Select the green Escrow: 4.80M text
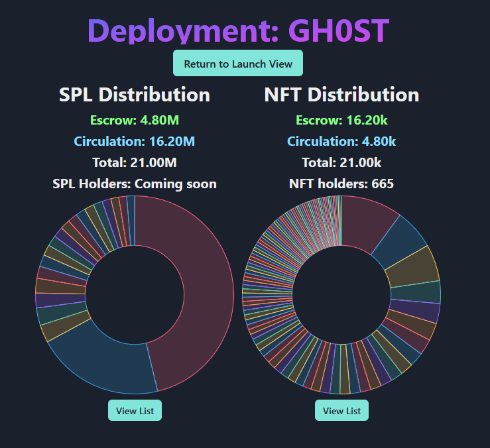Viewport: 490px width, 448px height. point(135,121)
